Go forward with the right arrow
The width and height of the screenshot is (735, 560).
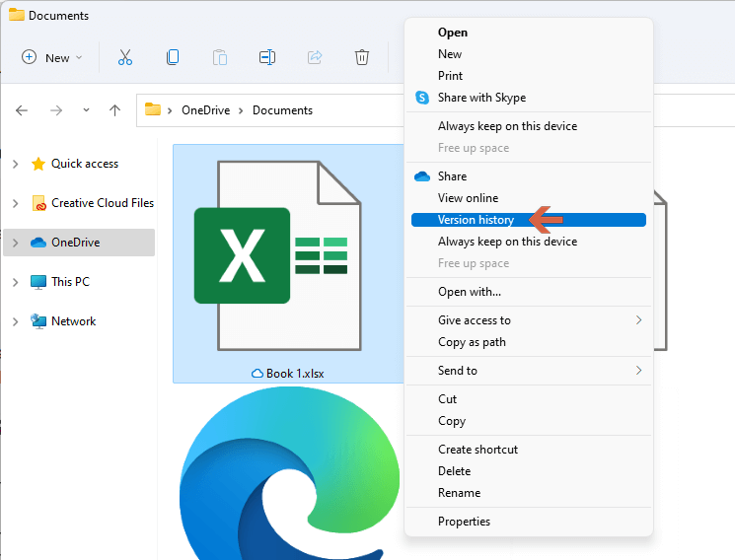[56, 110]
